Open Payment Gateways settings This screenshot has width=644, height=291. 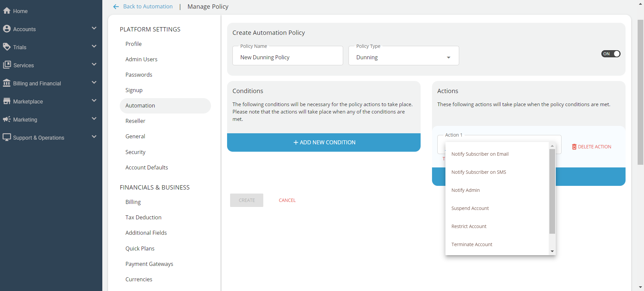149,264
